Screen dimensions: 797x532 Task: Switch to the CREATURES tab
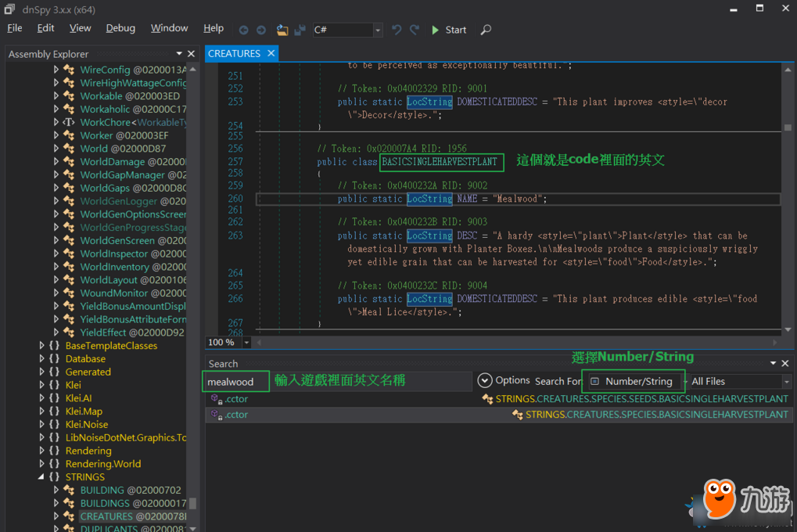pyautogui.click(x=234, y=53)
